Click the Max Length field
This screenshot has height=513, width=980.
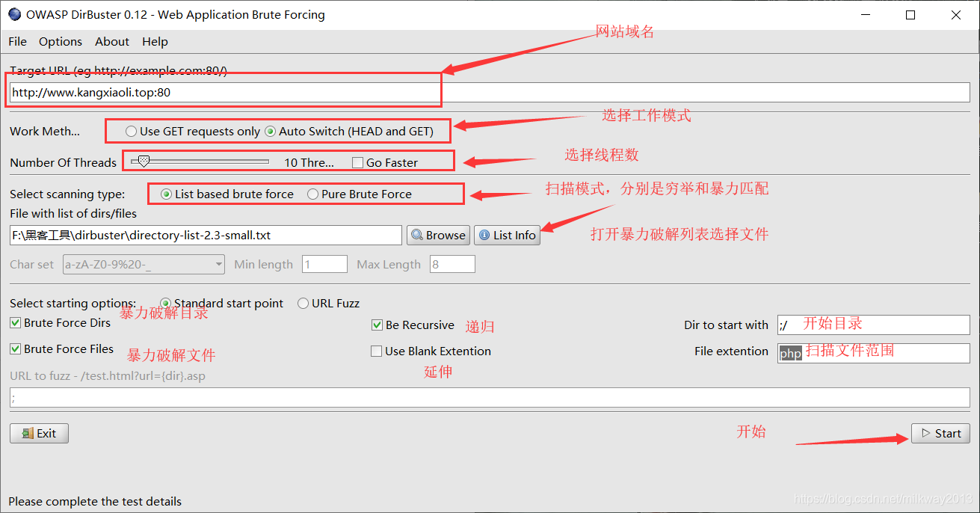[452, 264]
